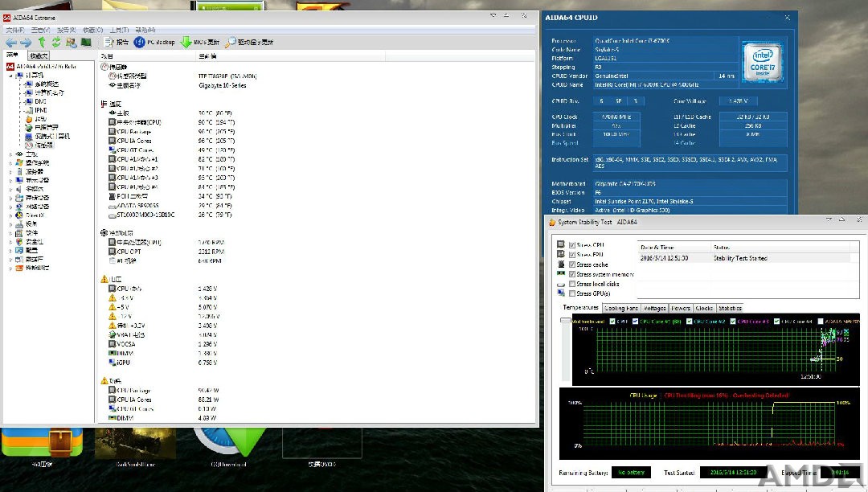Open the Clocks tab
868x492 pixels.
coord(704,308)
